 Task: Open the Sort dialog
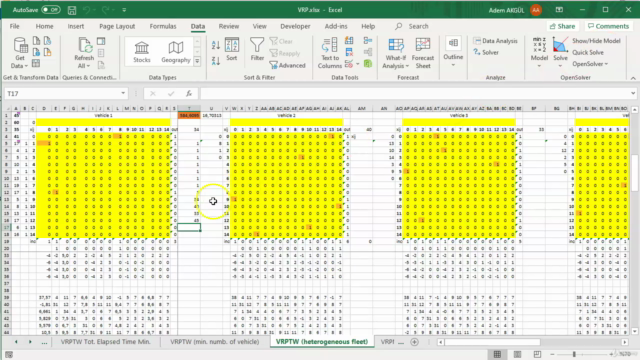(232, 50)
